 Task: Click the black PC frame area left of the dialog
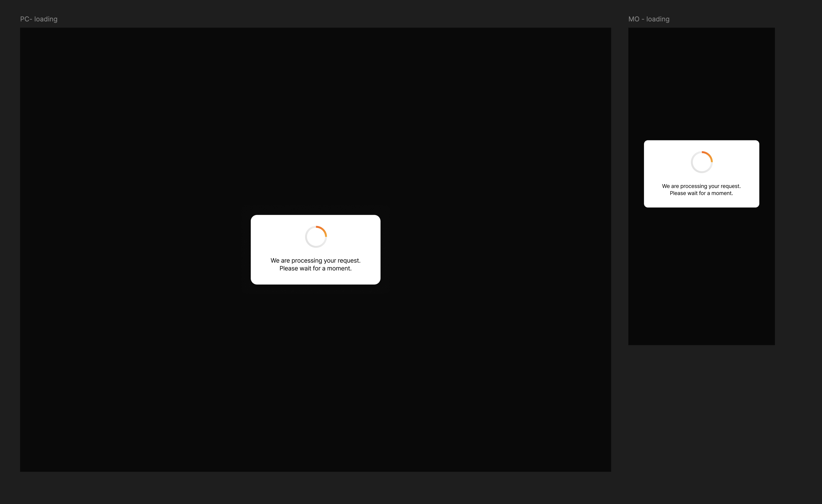(x=133, y=250)
